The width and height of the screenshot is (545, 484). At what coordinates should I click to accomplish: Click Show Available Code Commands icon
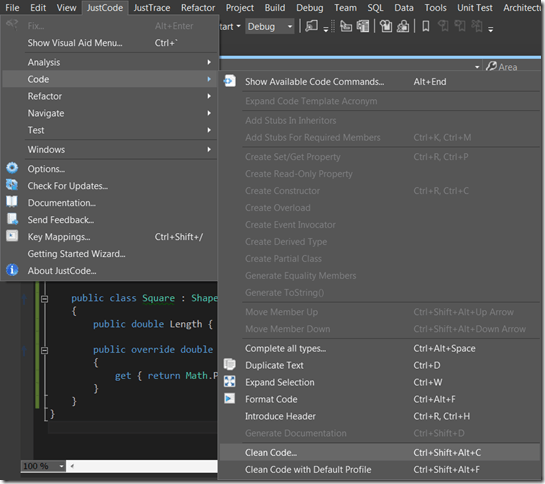pos(229,81)
